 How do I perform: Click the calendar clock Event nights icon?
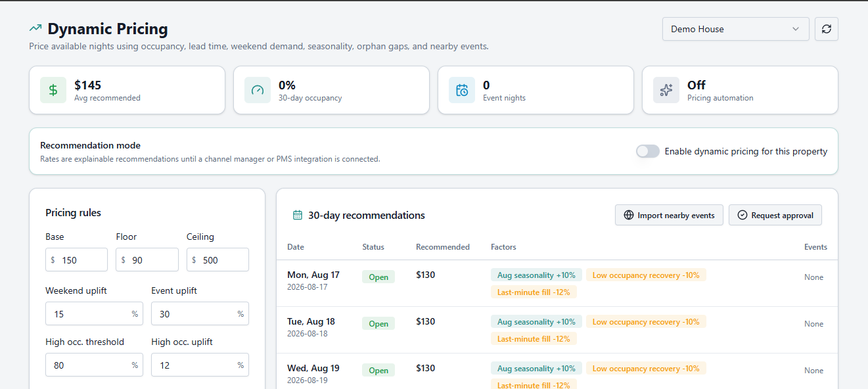coord(462,90)
